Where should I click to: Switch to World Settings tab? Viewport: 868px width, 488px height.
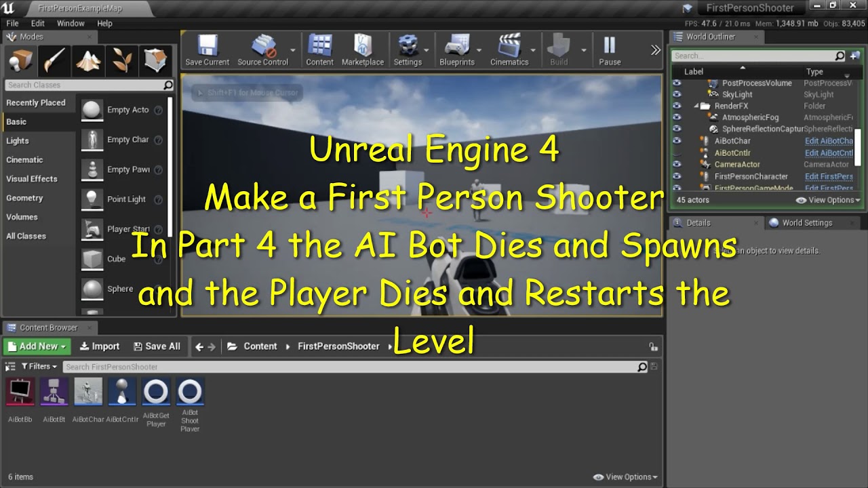pyautogui.click(x=807, y=222)
